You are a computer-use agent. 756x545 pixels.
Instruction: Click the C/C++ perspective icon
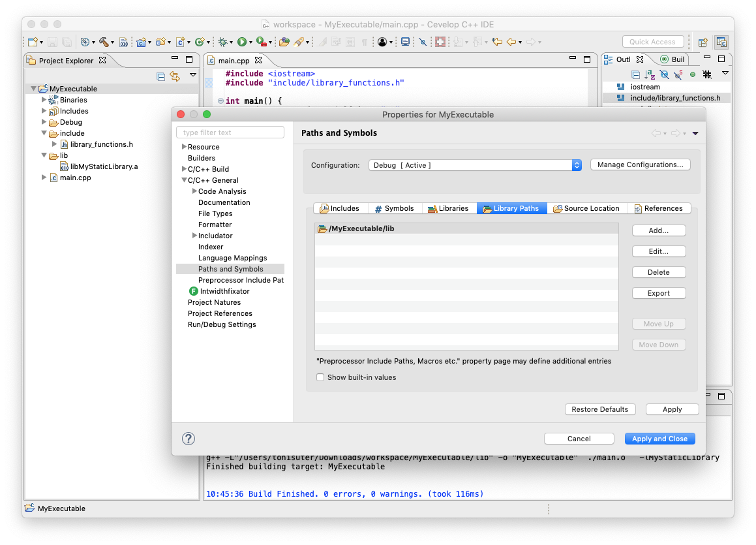721,42
